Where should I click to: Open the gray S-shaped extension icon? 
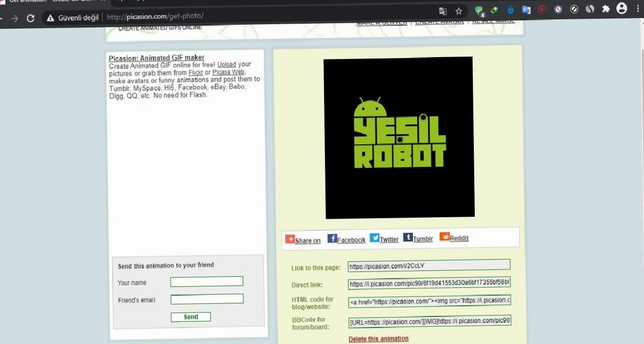[x=590, y=9]
